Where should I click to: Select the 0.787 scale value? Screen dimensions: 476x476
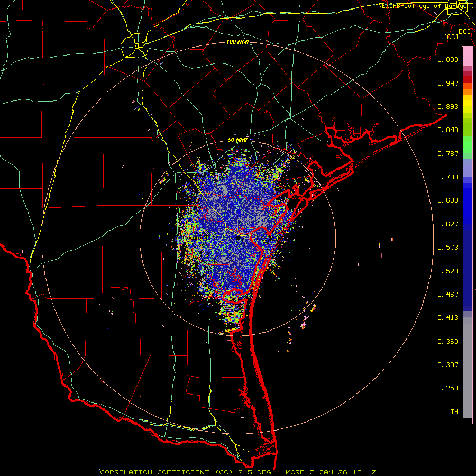pyautogui.click(x=448, y=153)
